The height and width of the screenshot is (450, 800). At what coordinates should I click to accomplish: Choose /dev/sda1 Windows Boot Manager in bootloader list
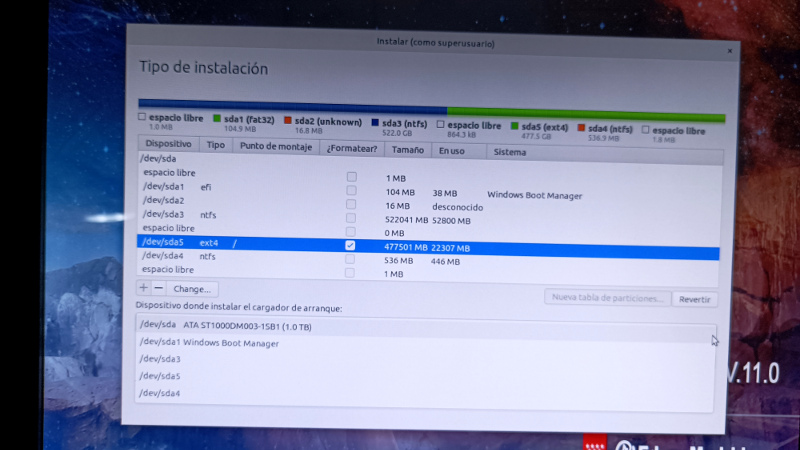pos(210,343)
